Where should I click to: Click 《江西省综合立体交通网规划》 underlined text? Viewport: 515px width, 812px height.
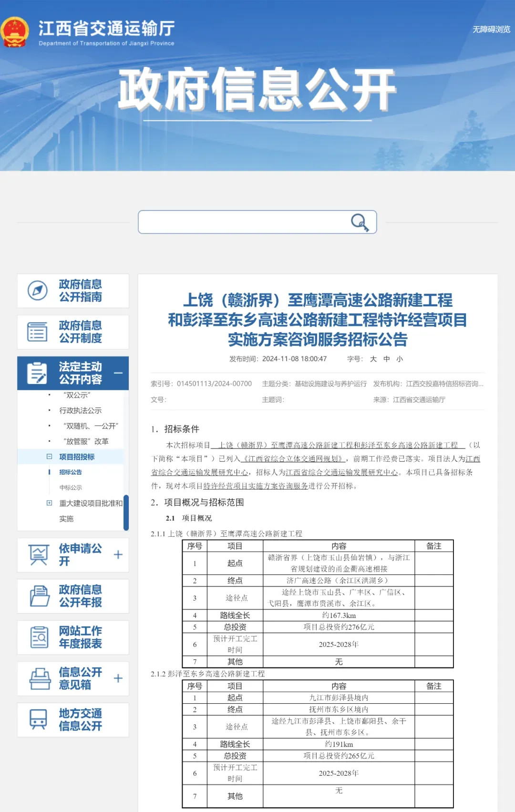(x=293, y=458)
